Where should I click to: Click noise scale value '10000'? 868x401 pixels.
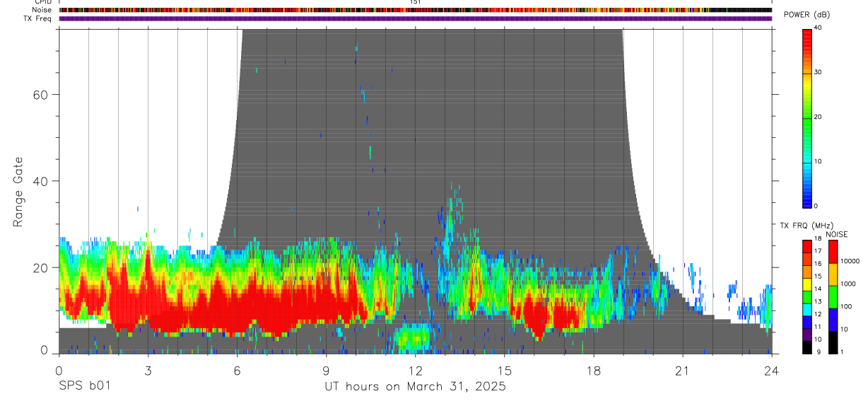pos(850,261)
